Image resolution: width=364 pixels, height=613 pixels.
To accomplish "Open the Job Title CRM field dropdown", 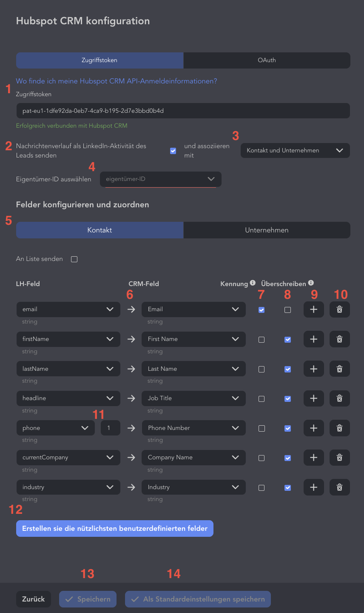I will click(193, 398).
